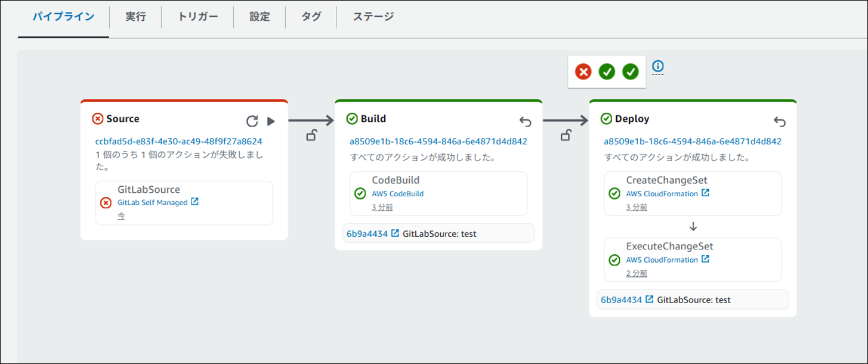Click the rollback arrow on Deploy stage
The width and height of the screenshot is (868, 364).
pyautogui.click(x=780, y=122)
